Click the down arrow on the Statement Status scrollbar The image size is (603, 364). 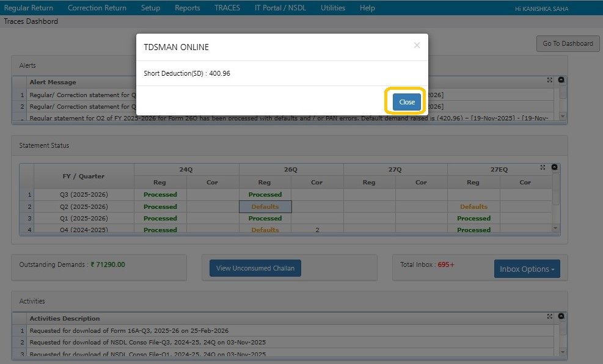click(555, 228)
